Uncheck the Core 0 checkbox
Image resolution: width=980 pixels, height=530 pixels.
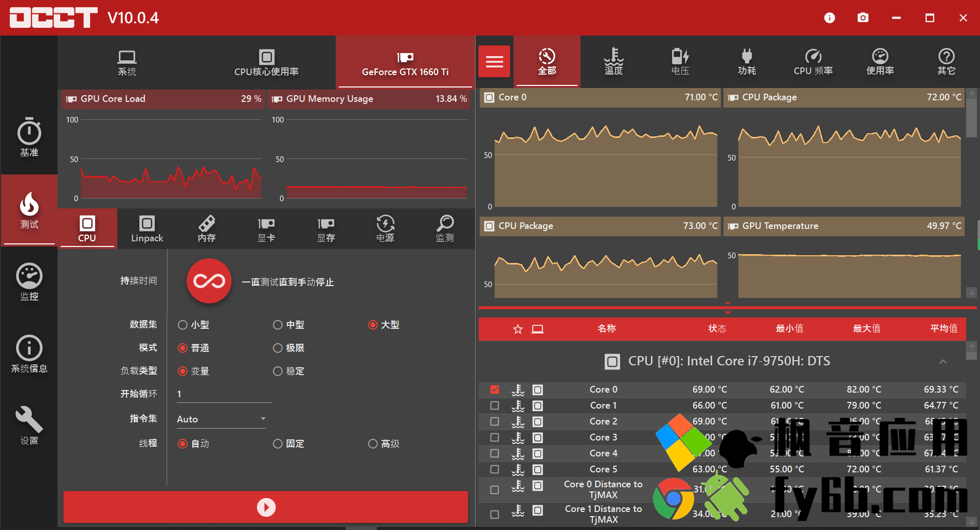click(495, 390)
